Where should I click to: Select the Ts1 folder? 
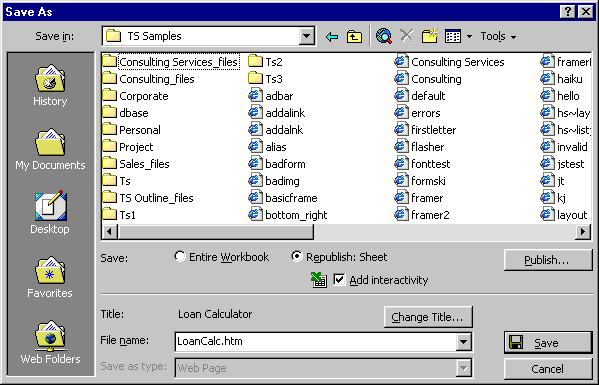tap(119, 215)
